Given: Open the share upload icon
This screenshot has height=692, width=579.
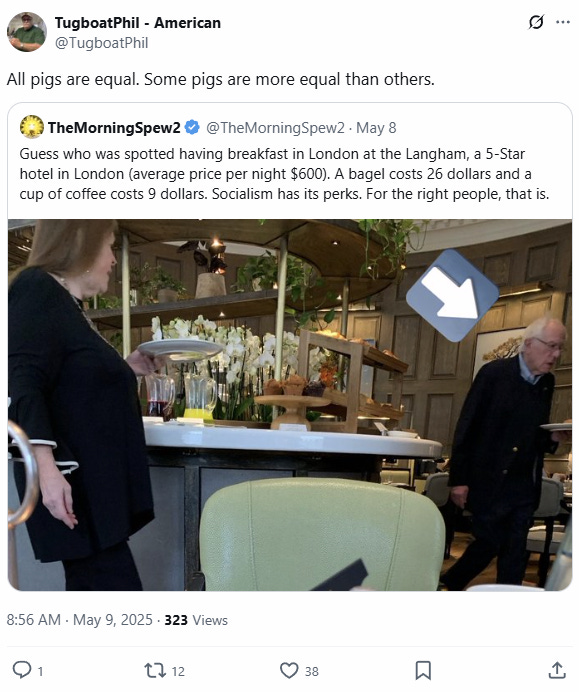Looking at the screenshot, I should point(557,670).
